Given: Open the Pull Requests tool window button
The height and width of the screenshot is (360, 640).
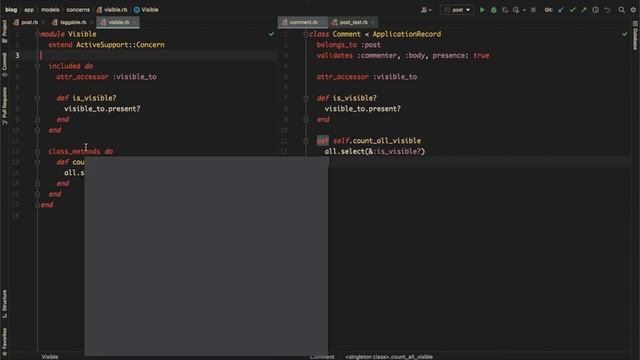Looking at the screenshot, I should click(x=4, y=106).
